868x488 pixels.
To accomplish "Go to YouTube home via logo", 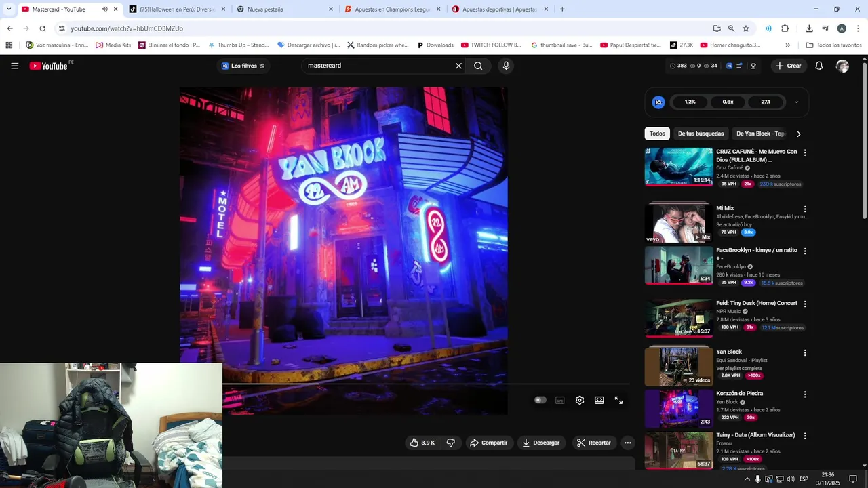I will click(49, 66).
